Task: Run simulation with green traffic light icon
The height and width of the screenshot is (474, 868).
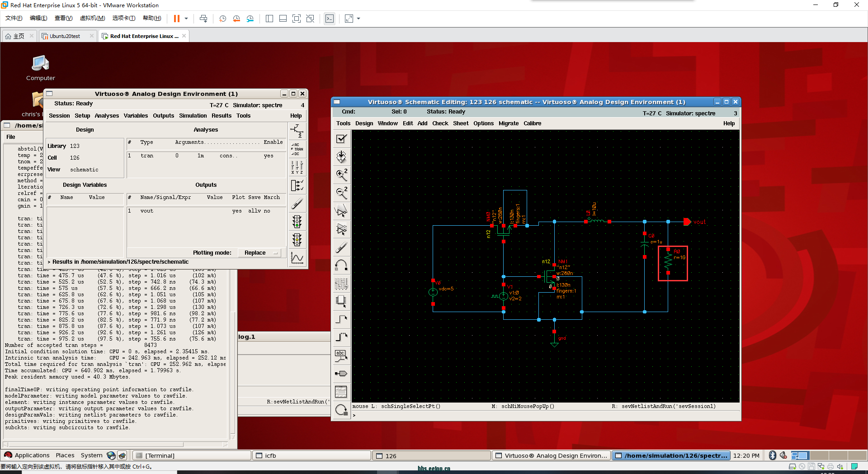Action: pyautogui.click(x=297, y=222)
